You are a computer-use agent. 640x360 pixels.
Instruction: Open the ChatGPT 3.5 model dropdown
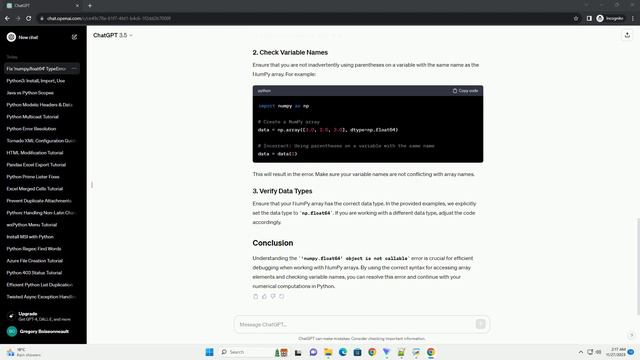(113, 36)
